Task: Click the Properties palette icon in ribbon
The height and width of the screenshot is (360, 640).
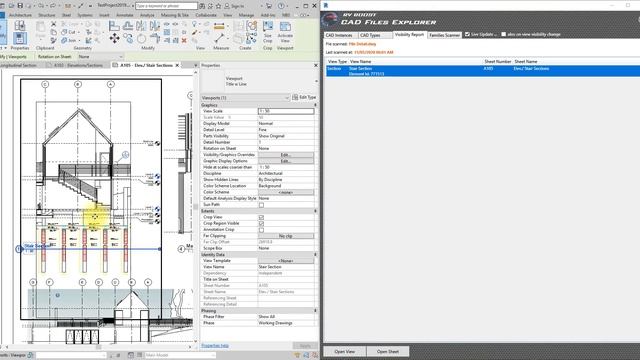Action: pos(19,38)
